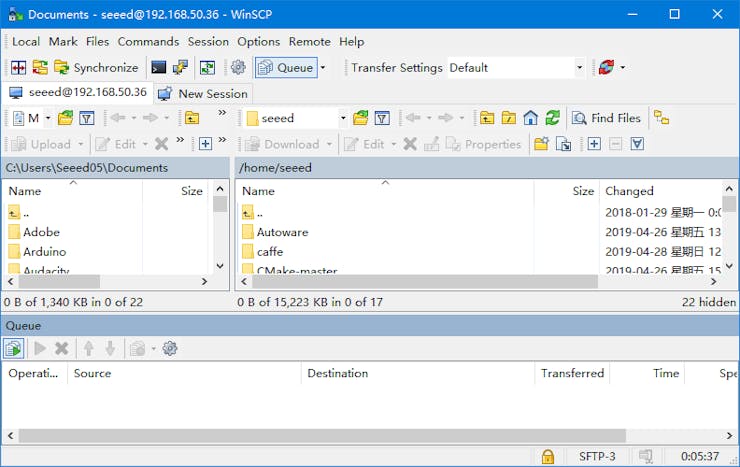Open the Local menu

pyautogui.click(x=26, y=42)
